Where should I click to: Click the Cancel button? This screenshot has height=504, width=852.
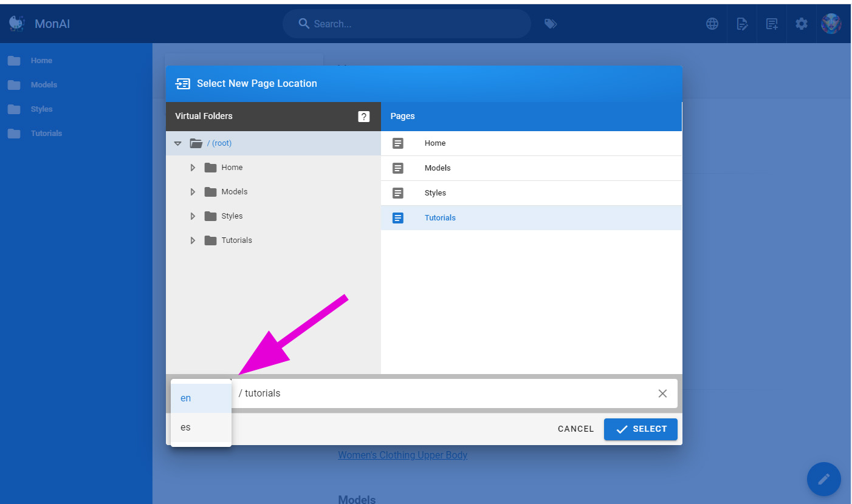pos(575,429)
